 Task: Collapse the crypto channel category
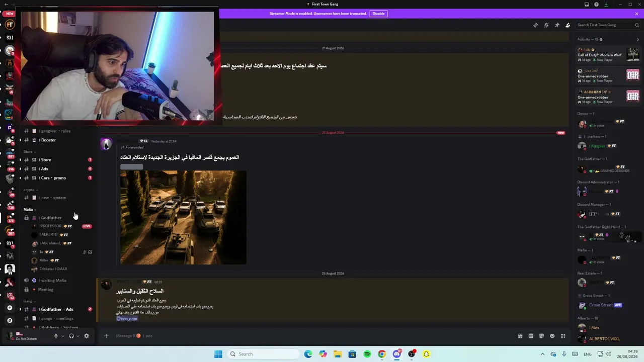tap(30, 190)
